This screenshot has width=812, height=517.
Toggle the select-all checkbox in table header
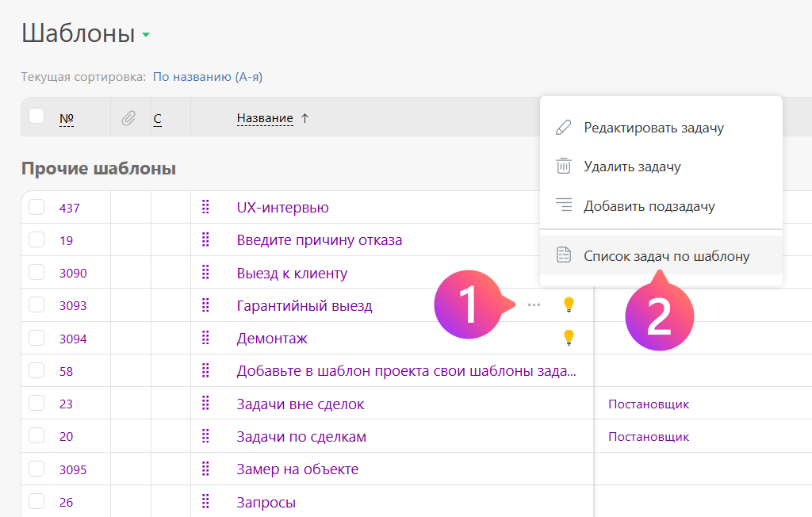(36, 117)
